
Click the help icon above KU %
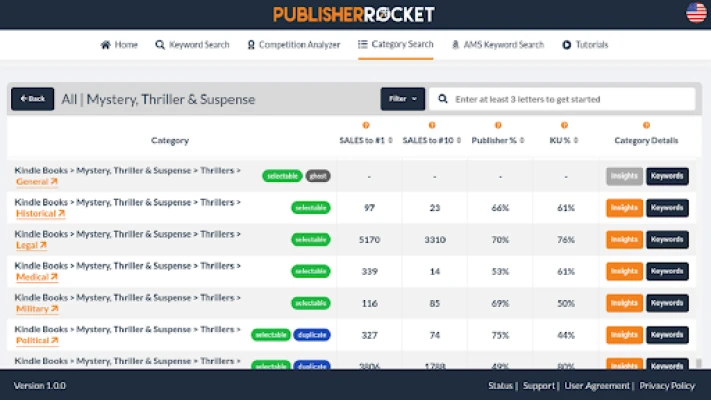pos(565,125)
